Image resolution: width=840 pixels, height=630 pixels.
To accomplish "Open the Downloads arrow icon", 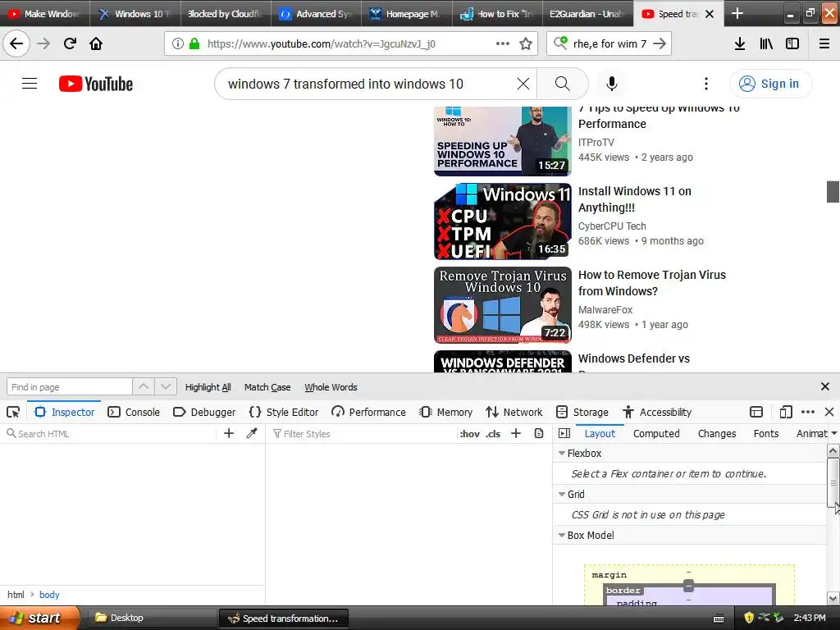I will [740, 43].
